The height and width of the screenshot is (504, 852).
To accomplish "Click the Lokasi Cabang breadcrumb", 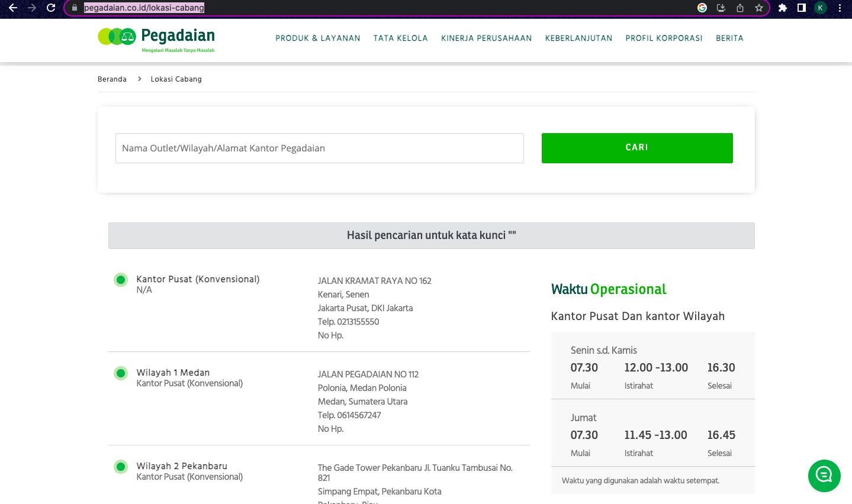I will click(176, 79).
